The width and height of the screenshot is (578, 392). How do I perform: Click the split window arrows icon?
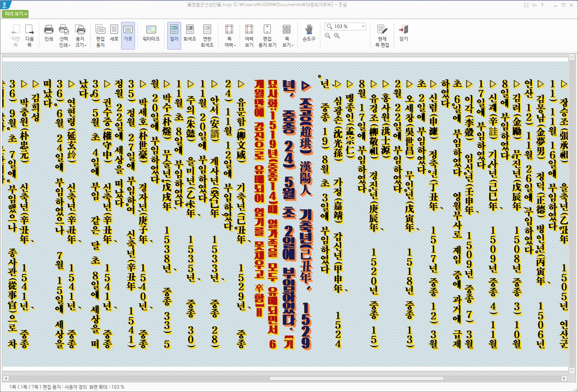(534, 5)
